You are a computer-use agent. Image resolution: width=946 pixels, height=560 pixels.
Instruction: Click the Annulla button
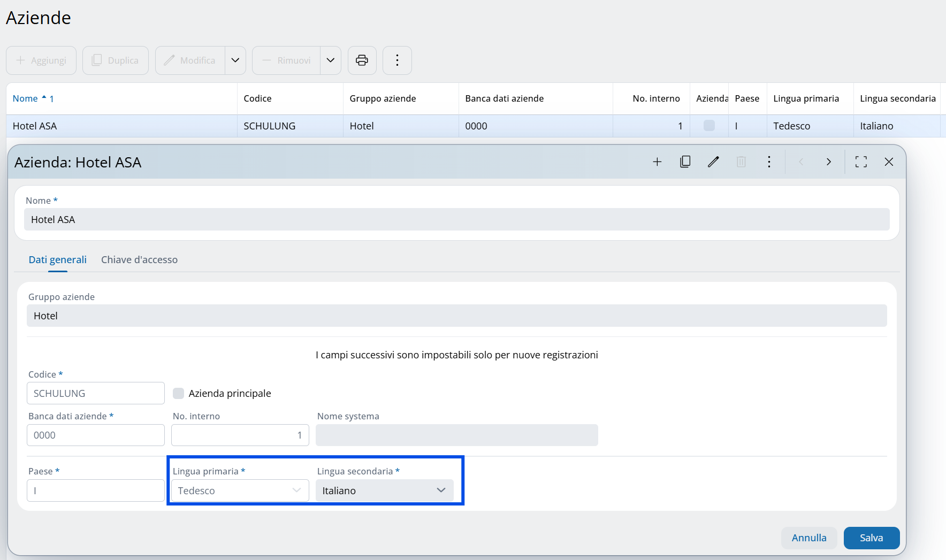coord(808,538)
